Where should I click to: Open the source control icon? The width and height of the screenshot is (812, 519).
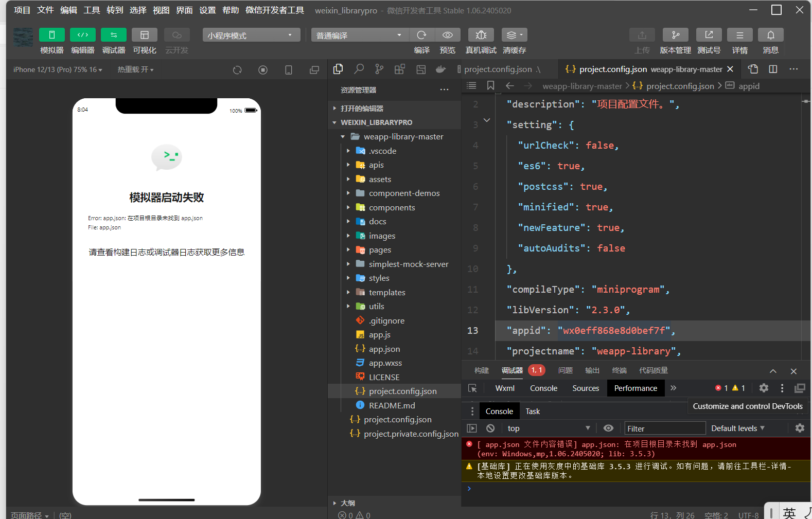[x=379, y=69]
